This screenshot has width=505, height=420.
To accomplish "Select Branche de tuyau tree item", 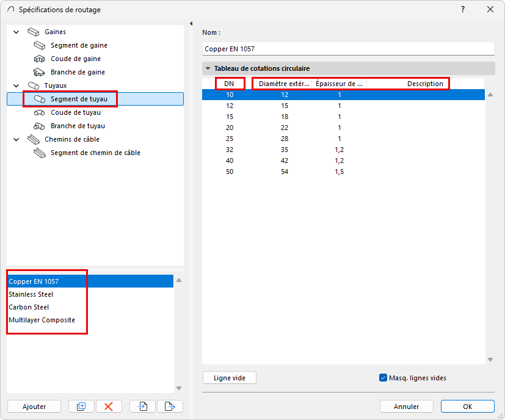I will tap(78, 126).
